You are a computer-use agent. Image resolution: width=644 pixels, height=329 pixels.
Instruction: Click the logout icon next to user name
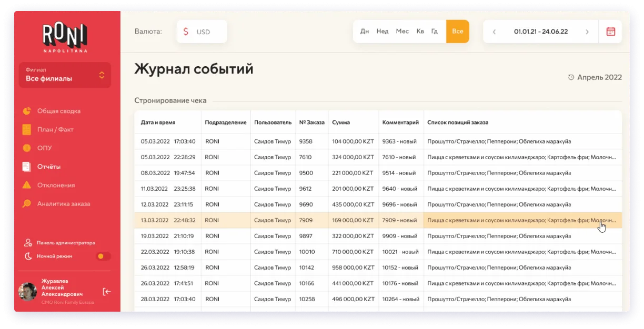pos(107,292)
